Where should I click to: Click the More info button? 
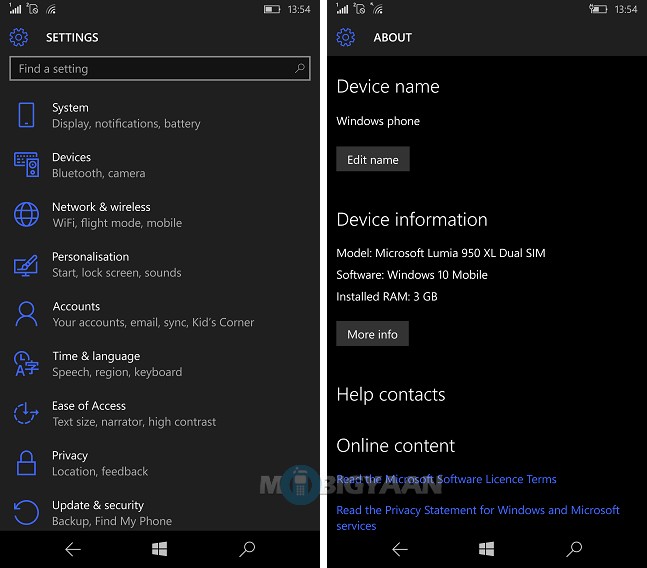pos(372,333)
